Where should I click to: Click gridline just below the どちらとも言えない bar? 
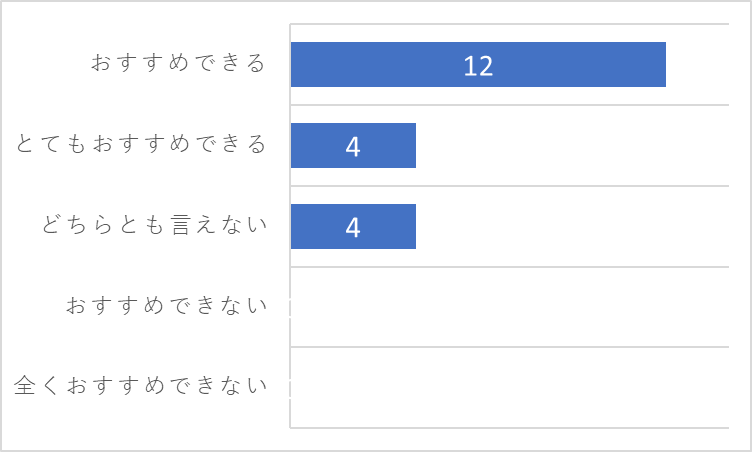pyautogui.click(x=509, y=267)
